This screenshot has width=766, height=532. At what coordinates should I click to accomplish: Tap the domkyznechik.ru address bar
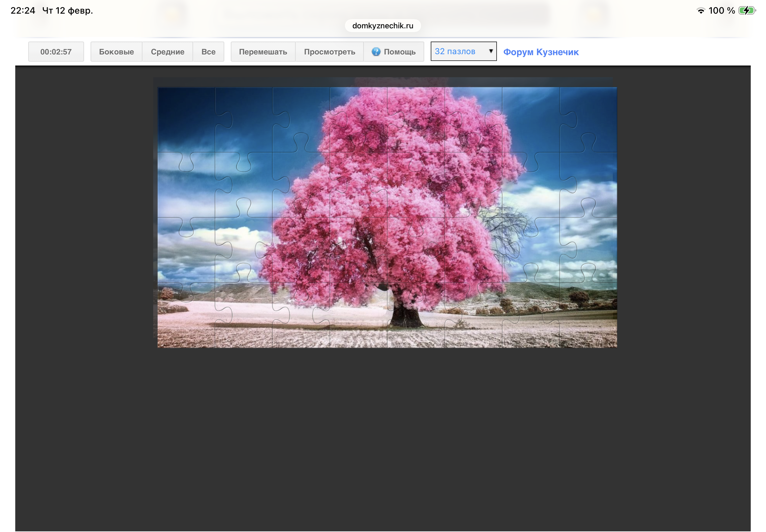pyautogui.click(x=382, y=26)
